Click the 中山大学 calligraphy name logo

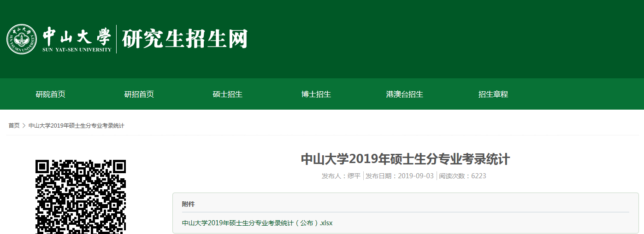(77, 36)
